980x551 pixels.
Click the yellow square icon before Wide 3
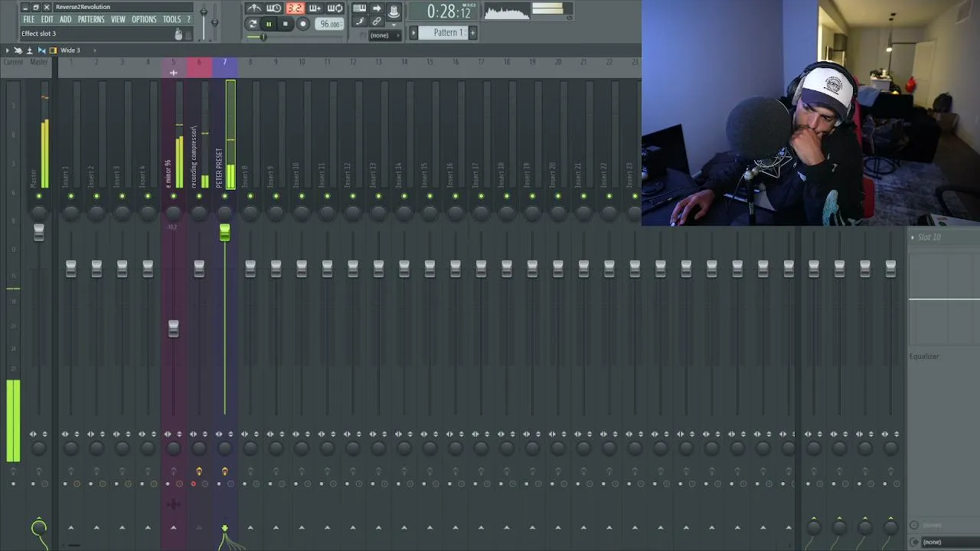53,51
